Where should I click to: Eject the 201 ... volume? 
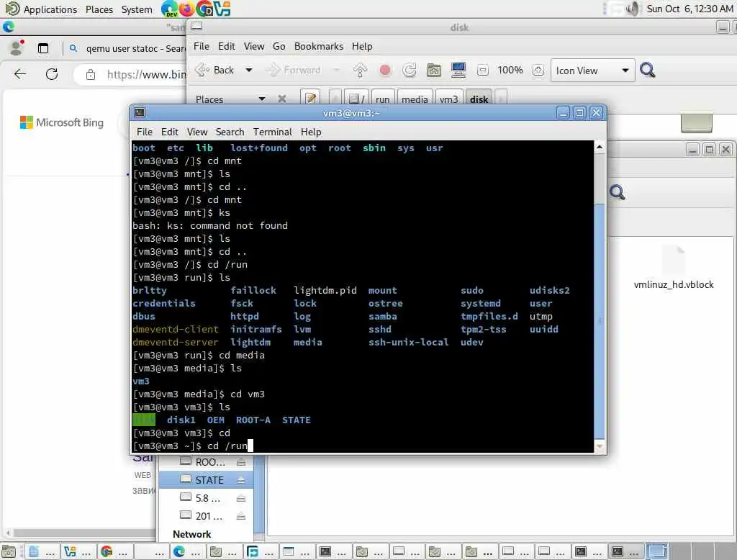[x=241, y=516]
